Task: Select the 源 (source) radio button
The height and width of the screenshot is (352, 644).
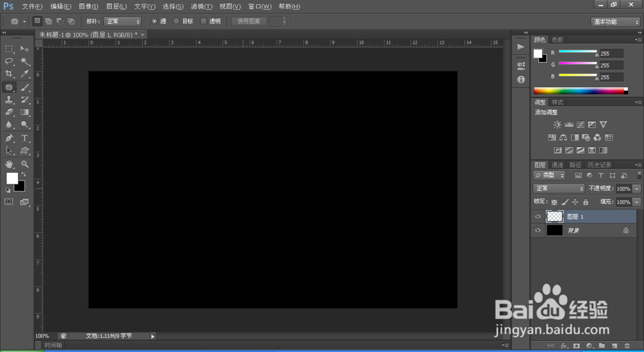Action: [155, 21]
